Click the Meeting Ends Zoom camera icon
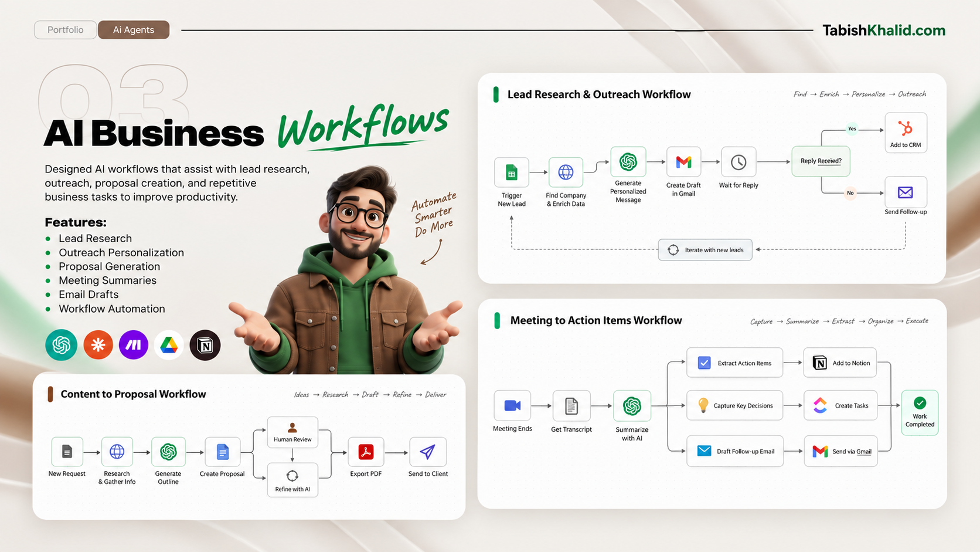980x552 pixels. (512, 405)
